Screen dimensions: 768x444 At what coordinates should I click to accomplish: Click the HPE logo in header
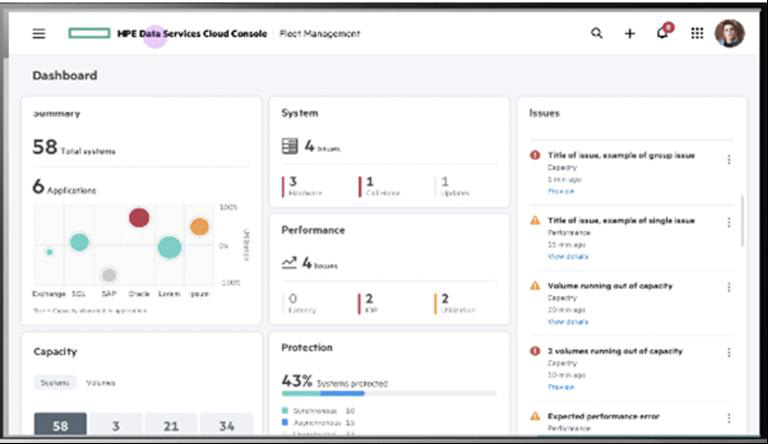click(89, 33)
